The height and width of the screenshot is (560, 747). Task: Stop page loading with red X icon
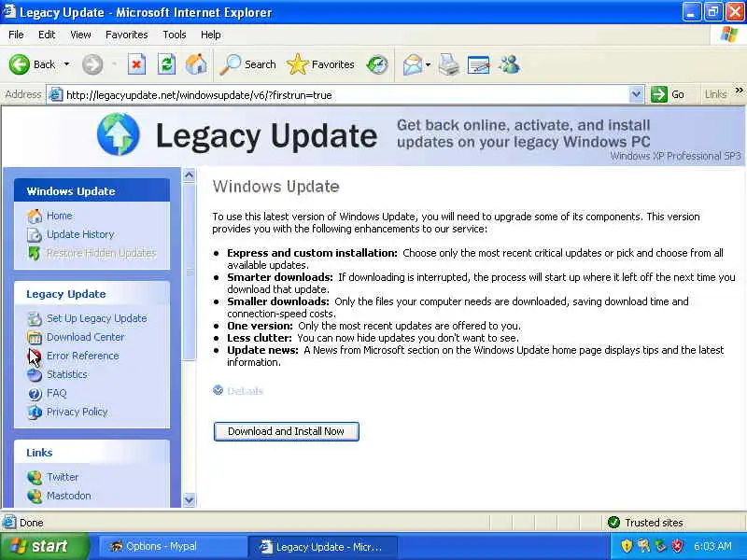(136, 64)
